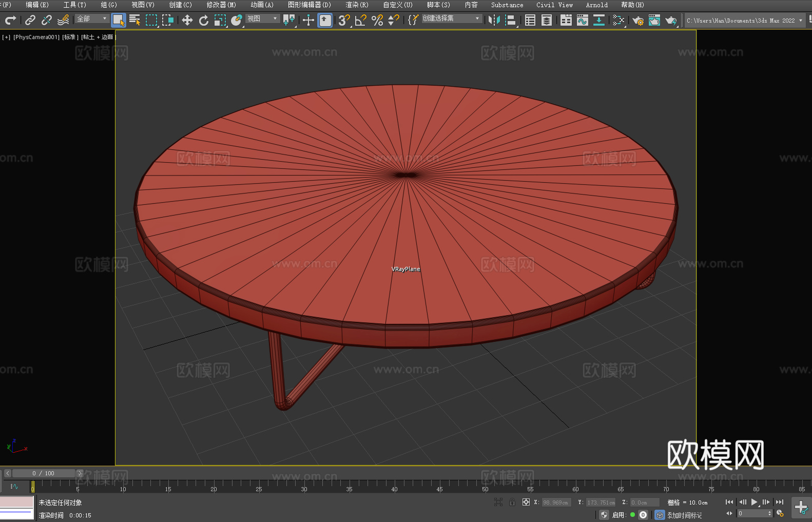Toggle the Spinner Snap button
The width and height of the screenshot is (812, 522).
[394, 20]
